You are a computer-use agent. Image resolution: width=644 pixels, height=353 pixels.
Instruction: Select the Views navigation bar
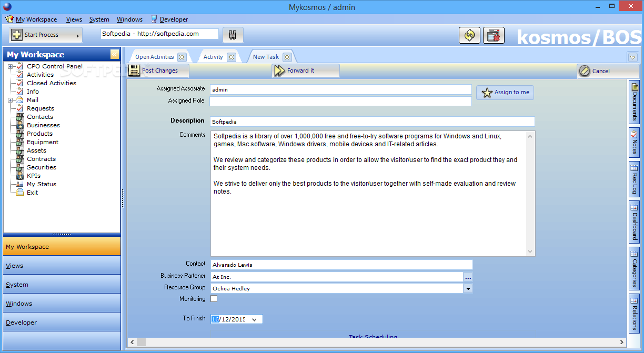(x=62, y=266)
